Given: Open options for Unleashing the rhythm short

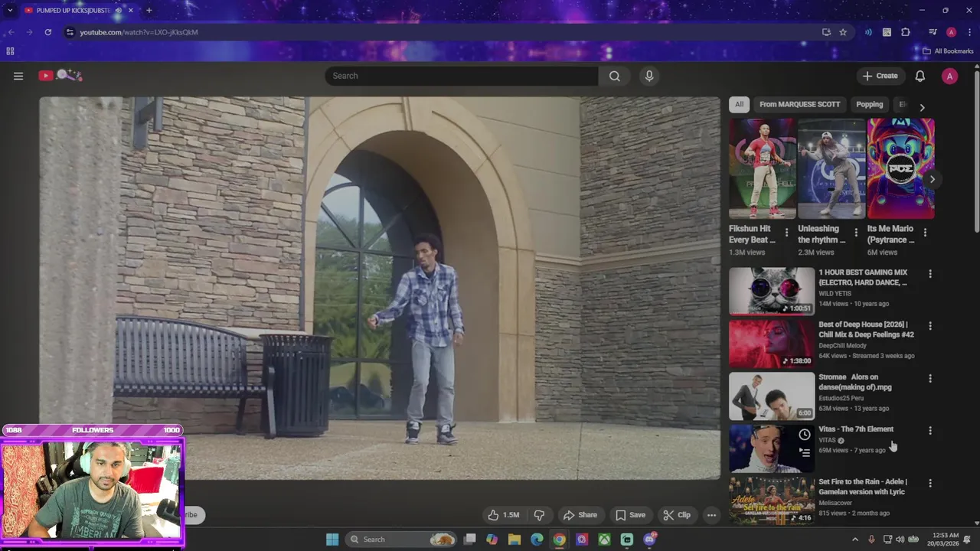Looking at the screenshot, I should point(856,233).
